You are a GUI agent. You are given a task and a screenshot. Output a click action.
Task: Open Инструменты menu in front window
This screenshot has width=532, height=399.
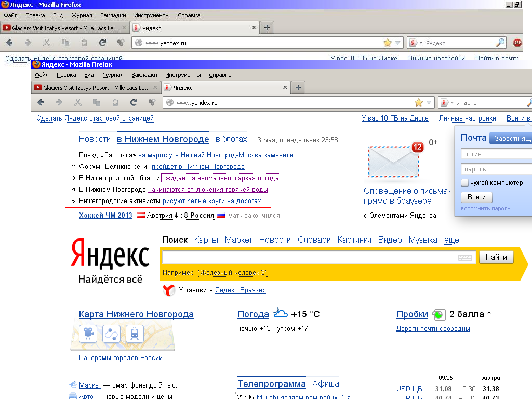[x=183, y=75]
